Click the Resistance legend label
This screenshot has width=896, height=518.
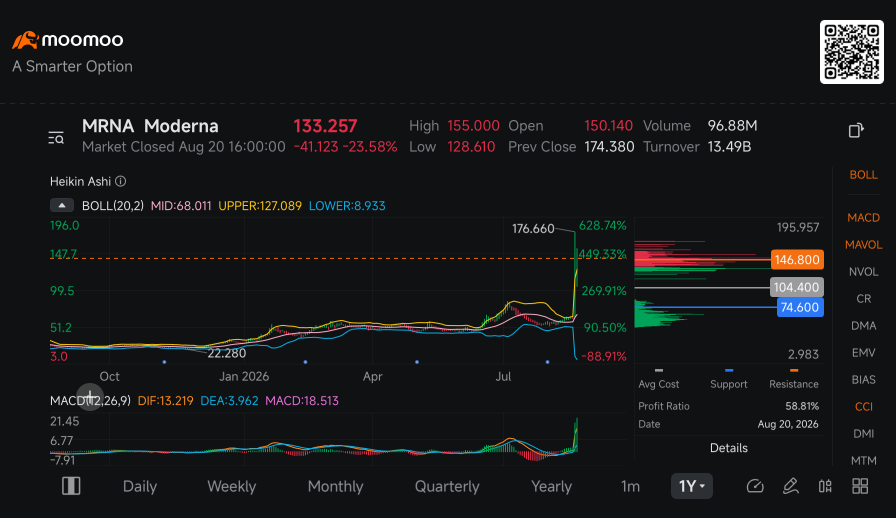(x=794, y=384)
